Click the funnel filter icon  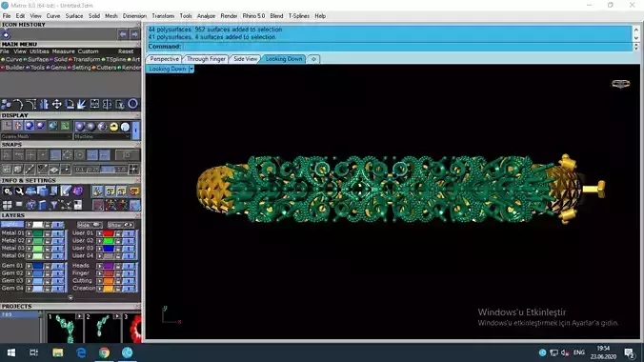point(53,205)
